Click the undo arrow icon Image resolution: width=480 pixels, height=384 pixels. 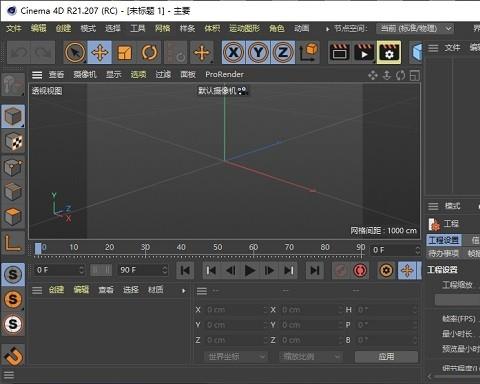(19, 52)
